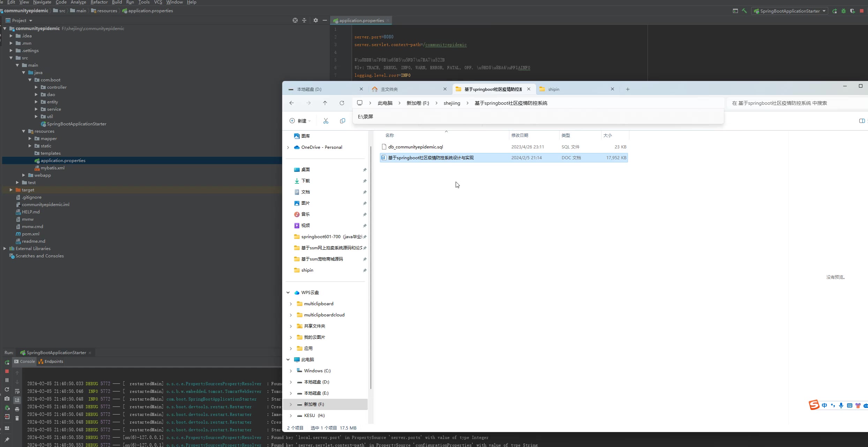868x447 pixels.
Task: Switch to the Endpoints tab
Action: point(51,361)
